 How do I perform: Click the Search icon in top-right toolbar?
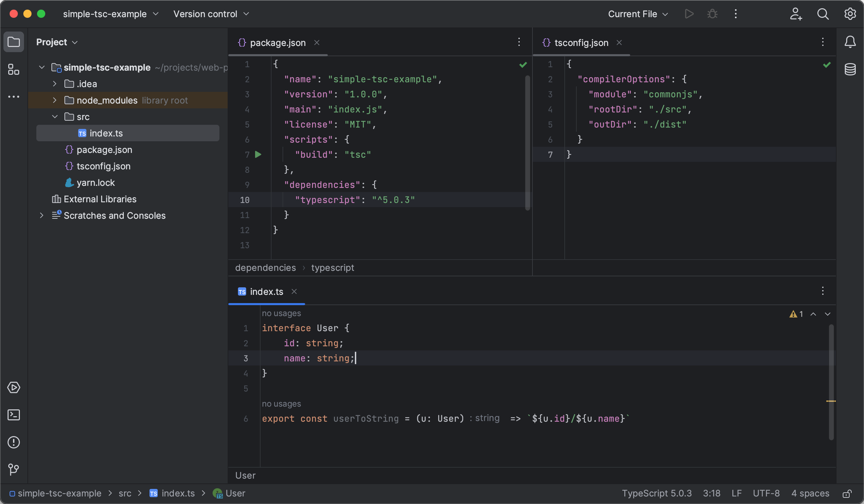[823, 14]
